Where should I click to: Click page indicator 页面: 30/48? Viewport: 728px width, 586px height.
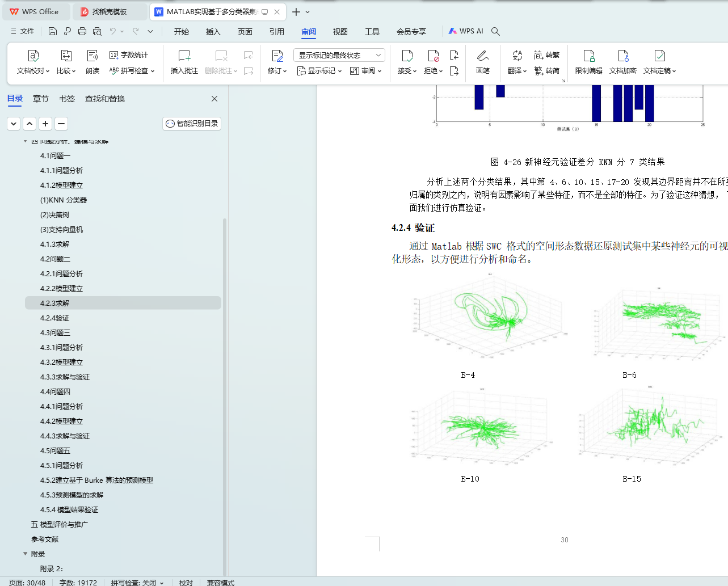click(27, 582)
